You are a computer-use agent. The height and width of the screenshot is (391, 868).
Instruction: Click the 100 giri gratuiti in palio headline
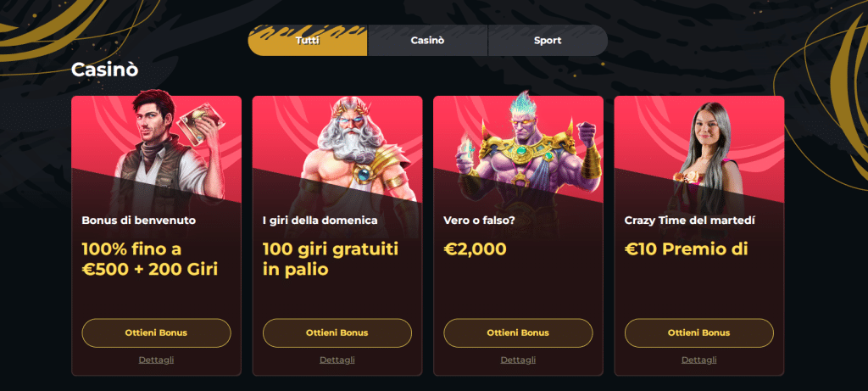(x=331, y=260)
